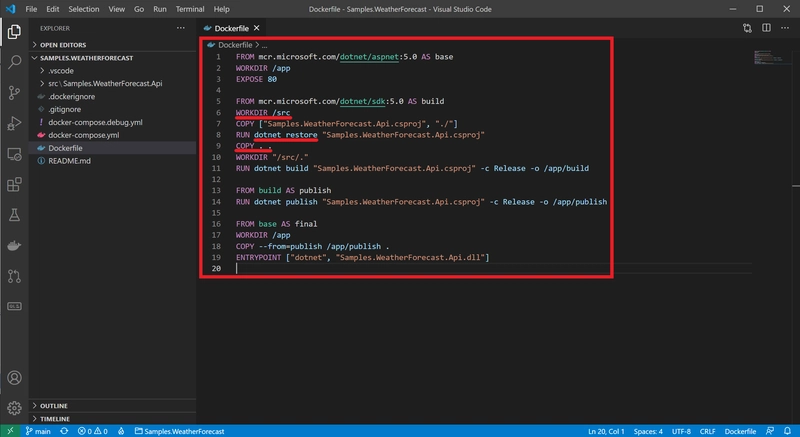This screenshot has width=800, height=437.
Task: Change indentation via Spaces: 4
Action: click(x=648, y=431)
